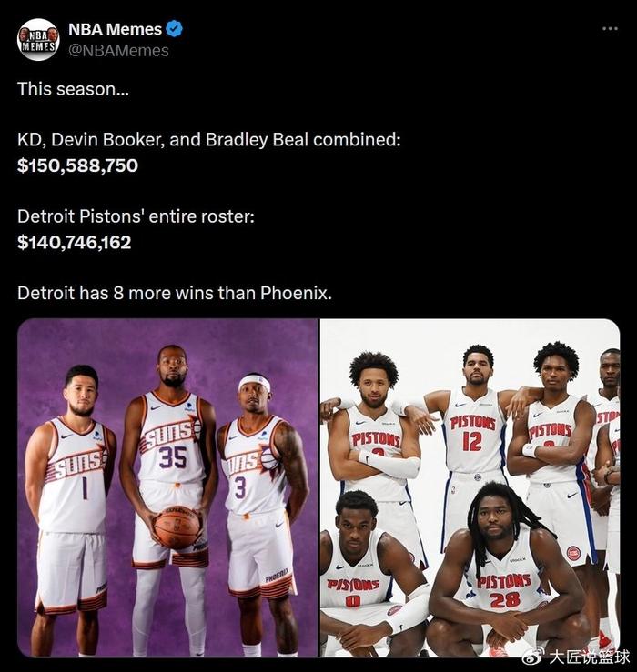
Task: Click the $140,746,162 roster figure
Action: pos(75,243)
